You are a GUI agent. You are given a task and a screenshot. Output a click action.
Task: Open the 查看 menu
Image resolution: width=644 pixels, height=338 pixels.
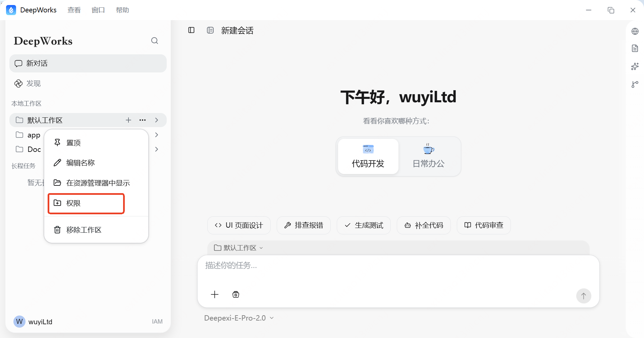coord(74,10)
